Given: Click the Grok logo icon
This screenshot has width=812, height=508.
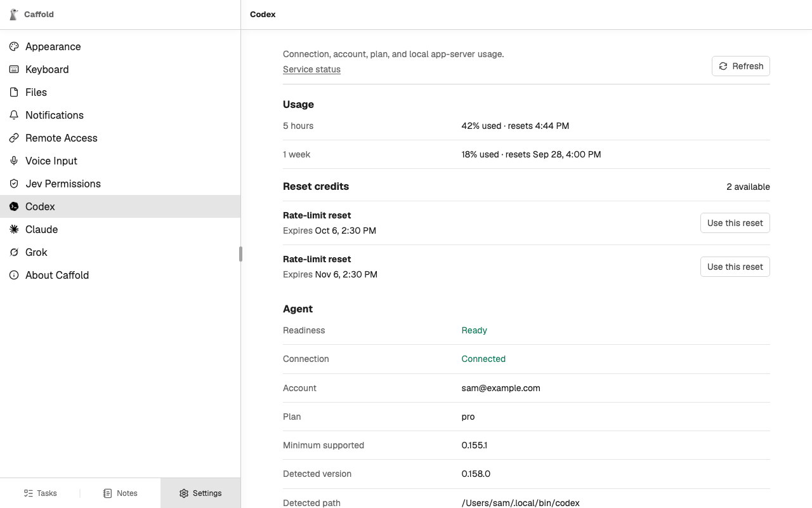Looking at the screenshot, I should pyautogui.click(x=14, y=252).
